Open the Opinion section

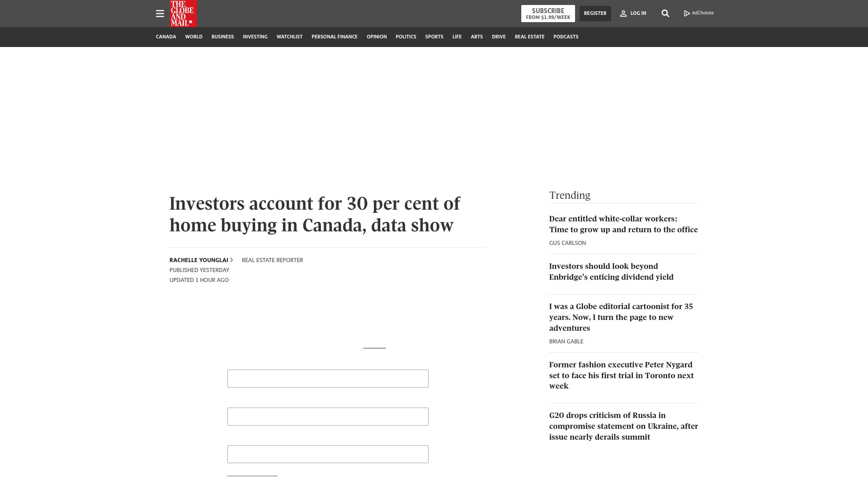tap(377, 37)
